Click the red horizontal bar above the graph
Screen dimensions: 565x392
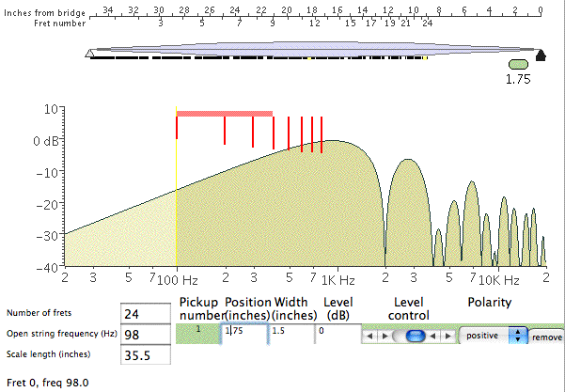point(224,114)
